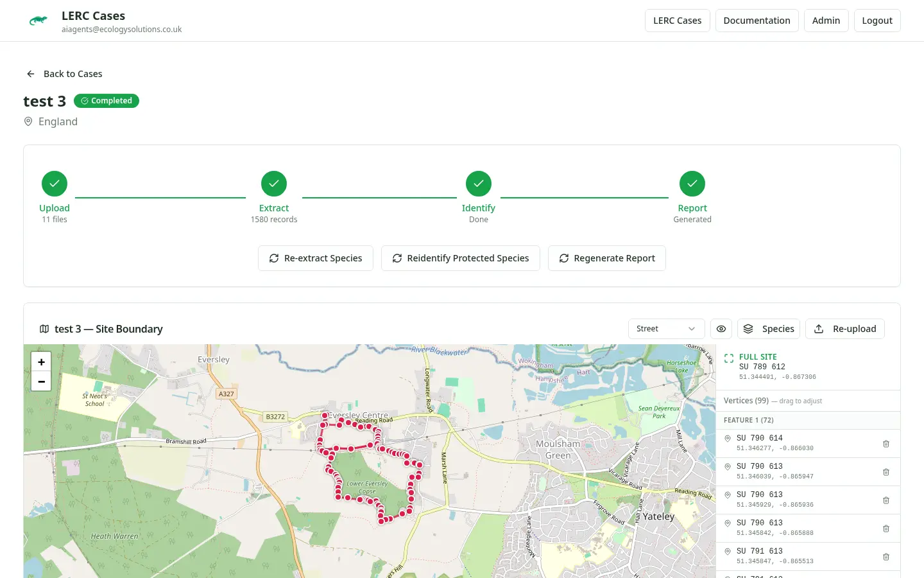The height and width of the screenshot is (578, 924).
Task: Click the Re-upload button
Action: click(x=845, y=329)
